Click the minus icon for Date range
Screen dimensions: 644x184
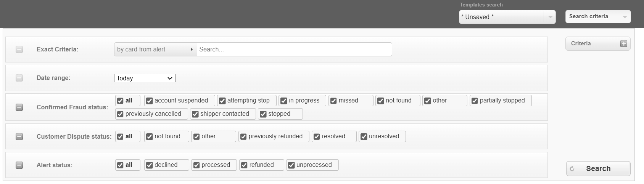19,78
